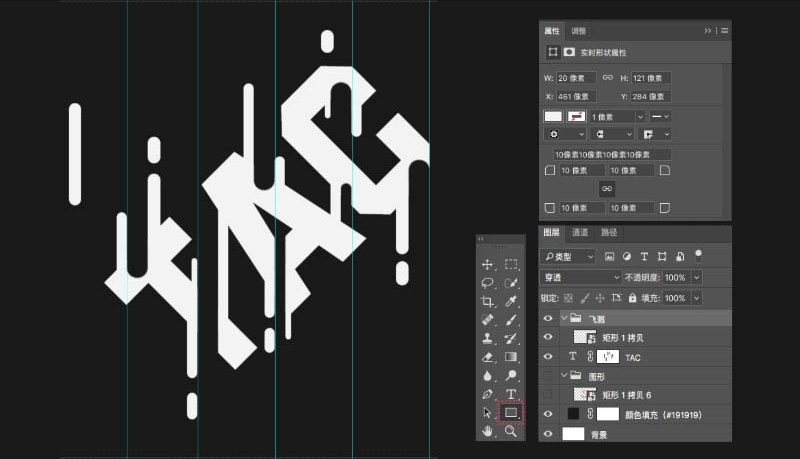Filter layers by pixel layers icon
This screenshot has width=800, height=459.
[x=609, y=257]
